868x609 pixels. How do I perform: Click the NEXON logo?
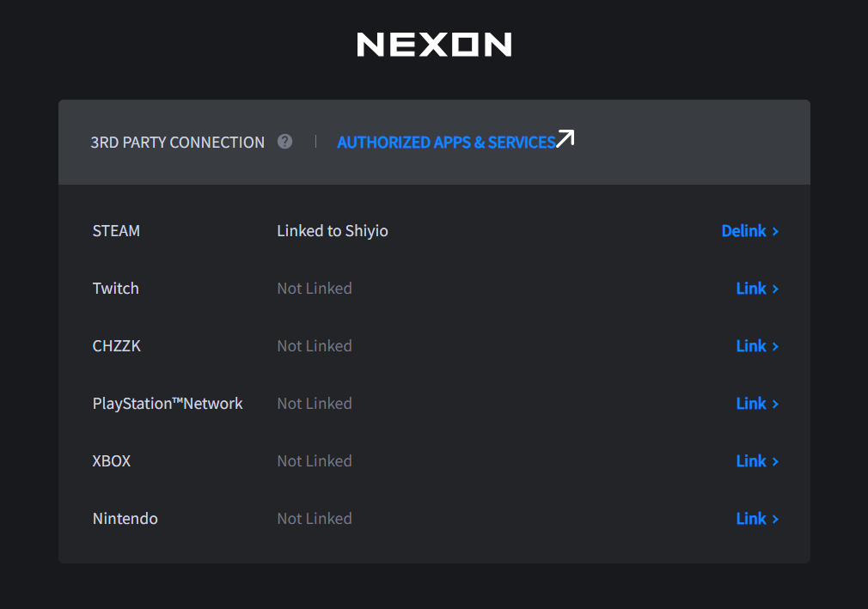coord(434,45)
